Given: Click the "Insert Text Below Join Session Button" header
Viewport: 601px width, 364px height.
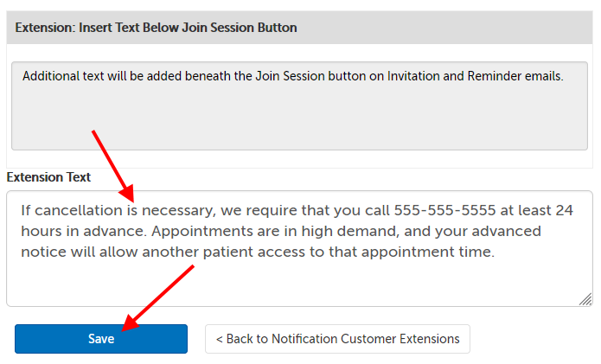Looking at the screenshot, I should 156,28.
